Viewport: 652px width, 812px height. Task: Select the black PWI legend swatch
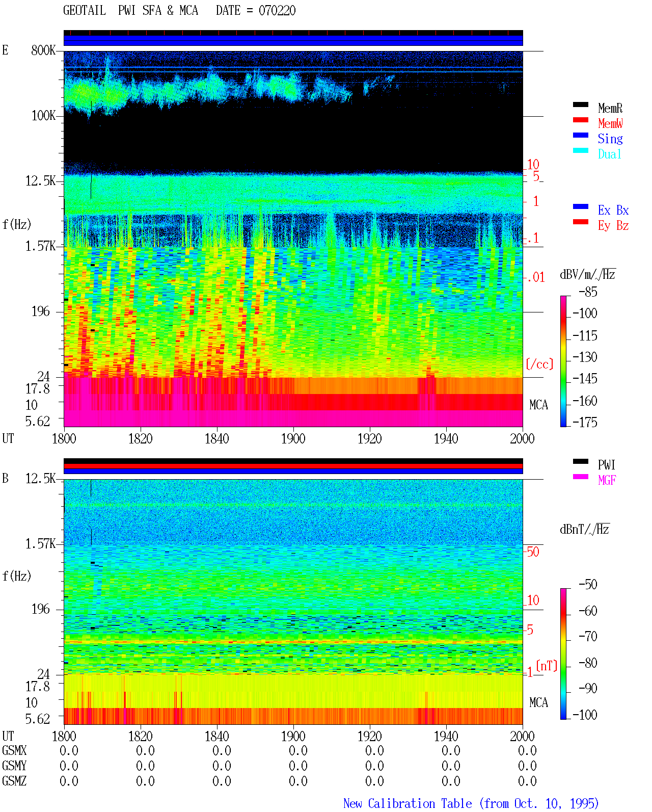(x=580, y=461)
